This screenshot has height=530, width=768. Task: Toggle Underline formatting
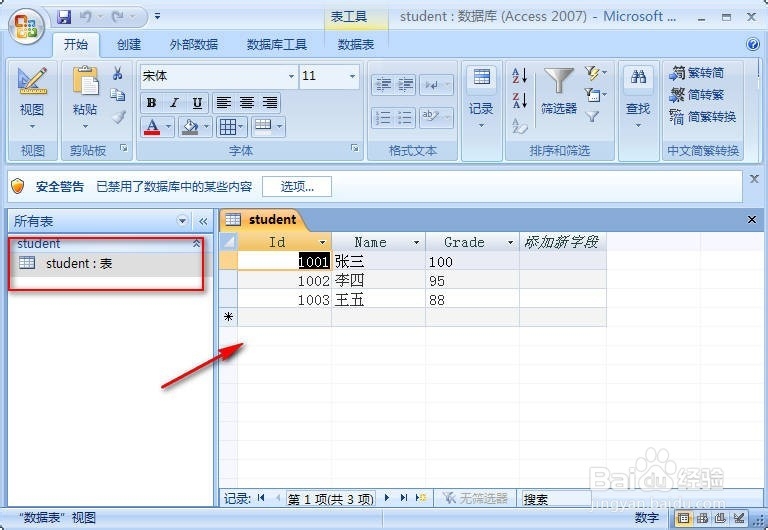click(197, 102)
